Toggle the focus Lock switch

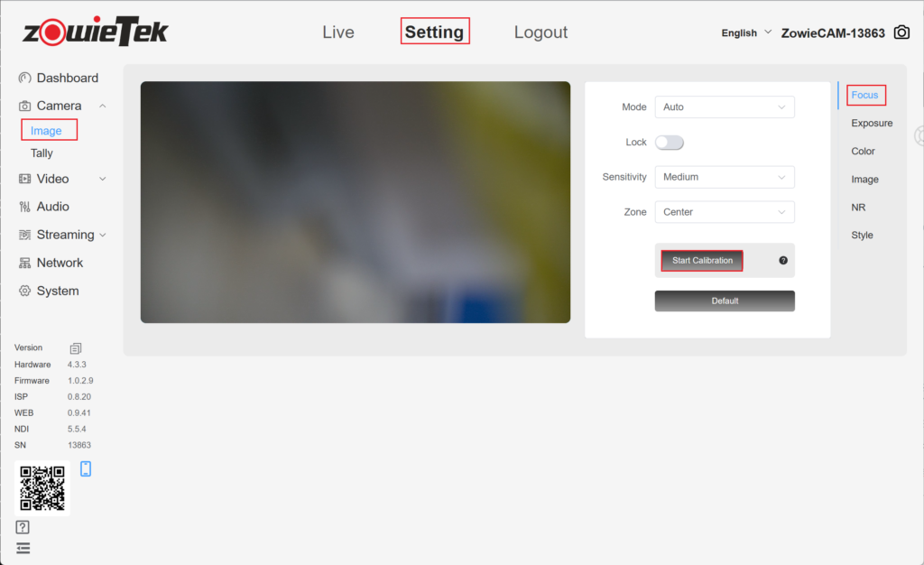(x=669, y=143)
